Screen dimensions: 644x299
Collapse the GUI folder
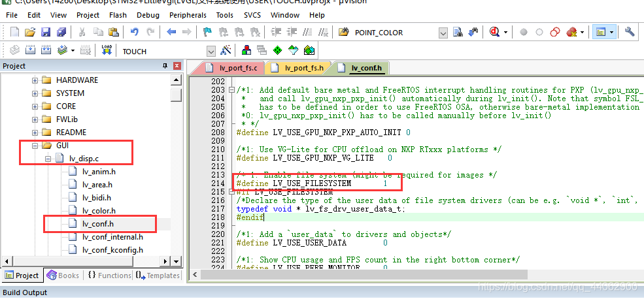[x=35, y=146]
